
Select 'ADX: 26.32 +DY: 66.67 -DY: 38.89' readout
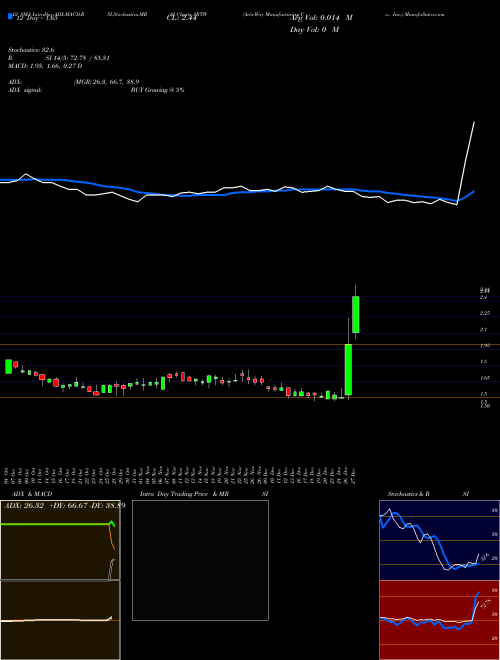pos(64,505)
